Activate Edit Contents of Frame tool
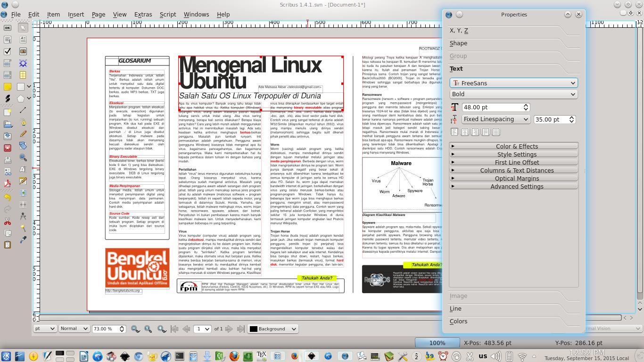Viewport: 644px width, 362px height. [x=23, y=169]
